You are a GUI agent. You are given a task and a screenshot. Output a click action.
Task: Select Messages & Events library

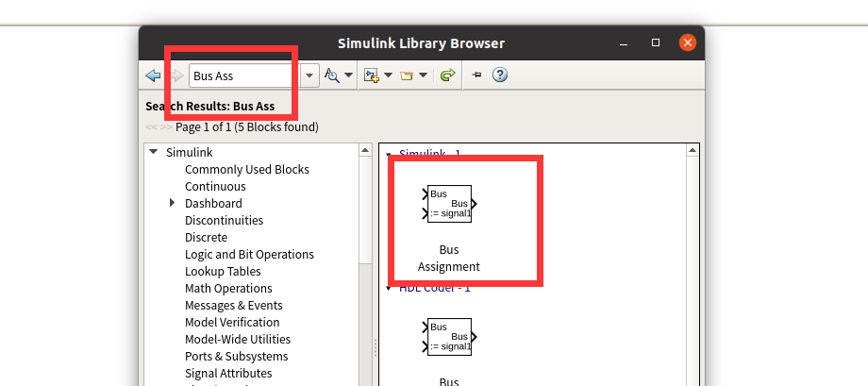(x=234, y=306)
